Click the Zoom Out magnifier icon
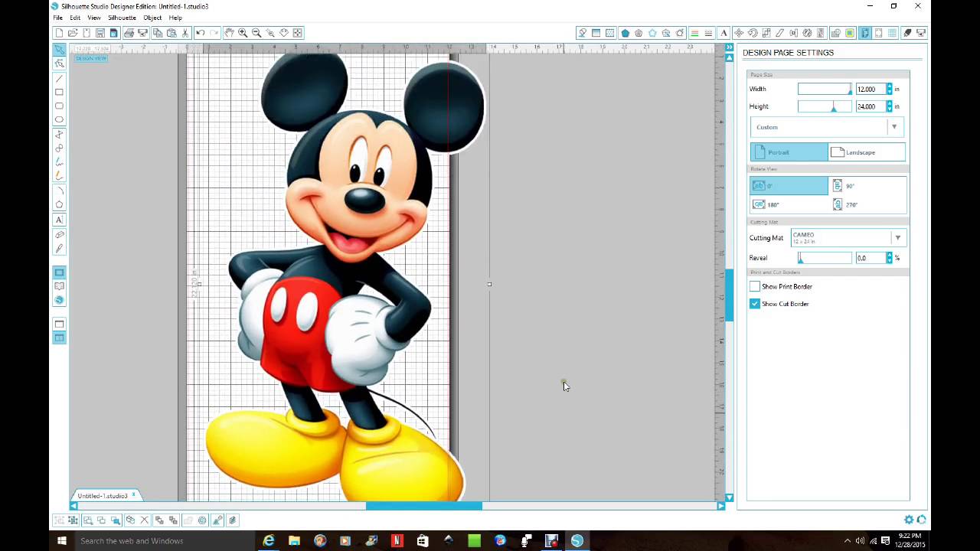 coord(256,33)
